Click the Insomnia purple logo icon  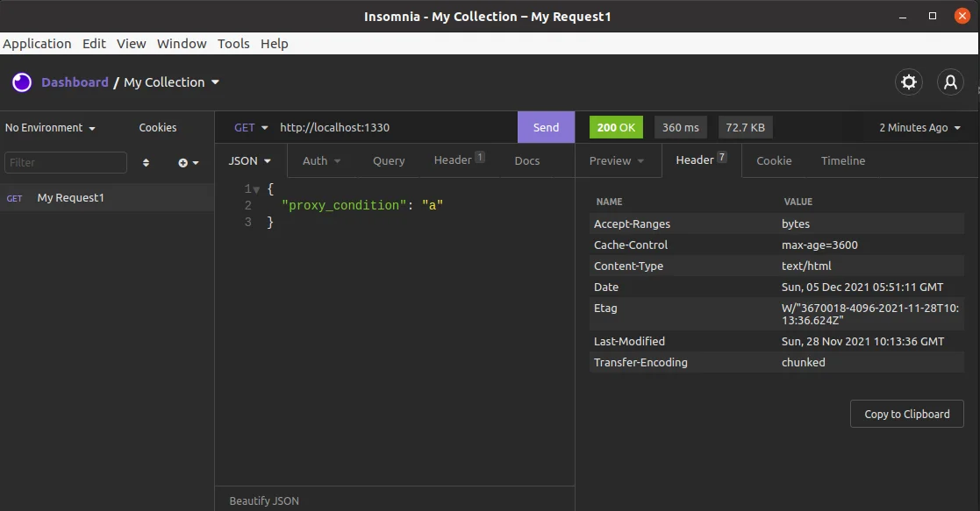22,82
